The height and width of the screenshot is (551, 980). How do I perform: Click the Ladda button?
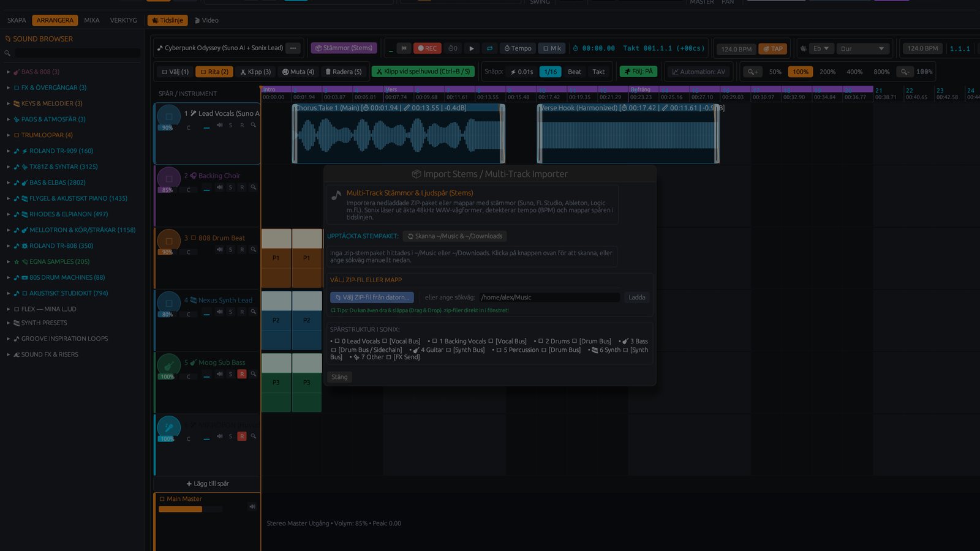tap(637, 298)
